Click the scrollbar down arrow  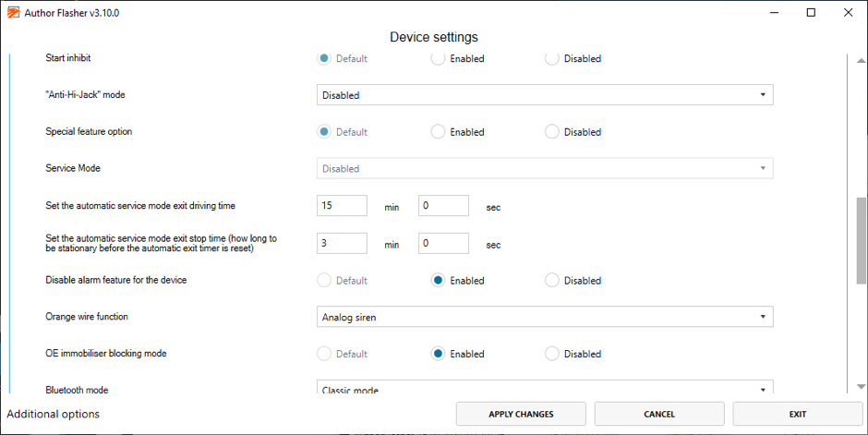[861, 386]
